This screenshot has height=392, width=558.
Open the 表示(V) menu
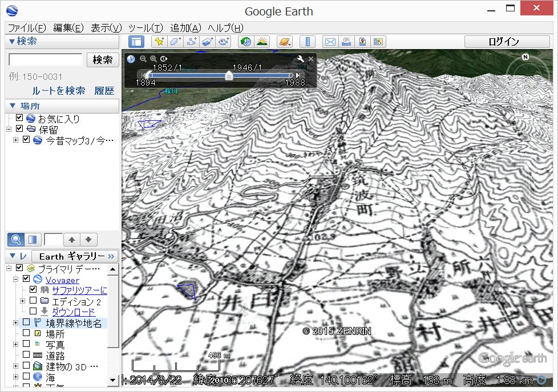click(106, 28)
